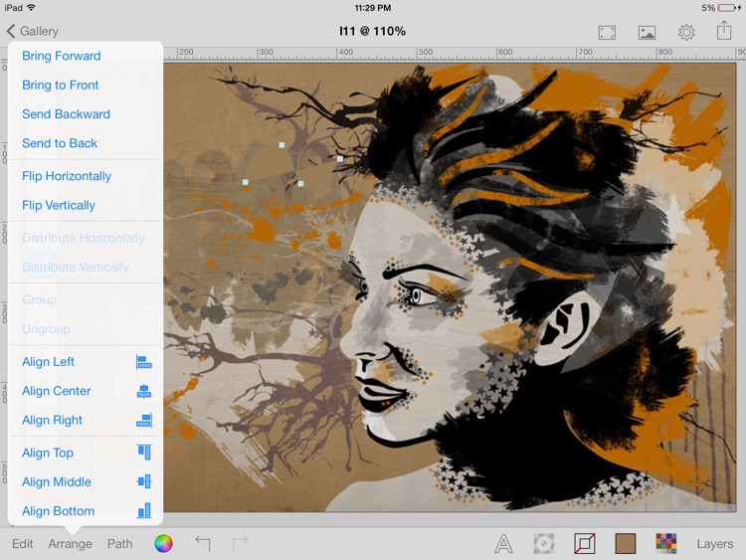
Task: Click the Align Left icon
Action: (143, 362)
